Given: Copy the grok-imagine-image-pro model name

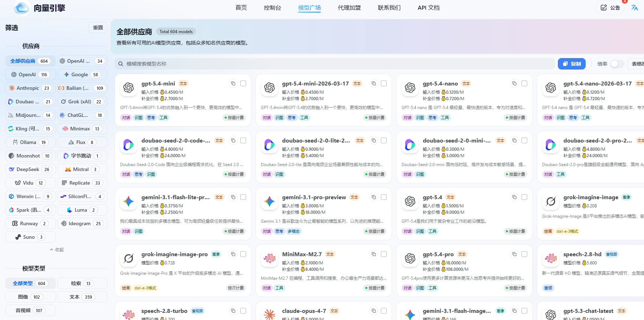Looking at the screenshot, I should click(x=233, y=254).
